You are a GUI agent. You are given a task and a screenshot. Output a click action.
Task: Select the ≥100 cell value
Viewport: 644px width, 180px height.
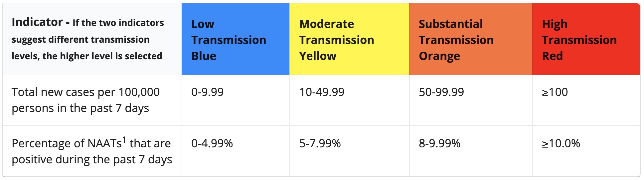coord(555,92)
